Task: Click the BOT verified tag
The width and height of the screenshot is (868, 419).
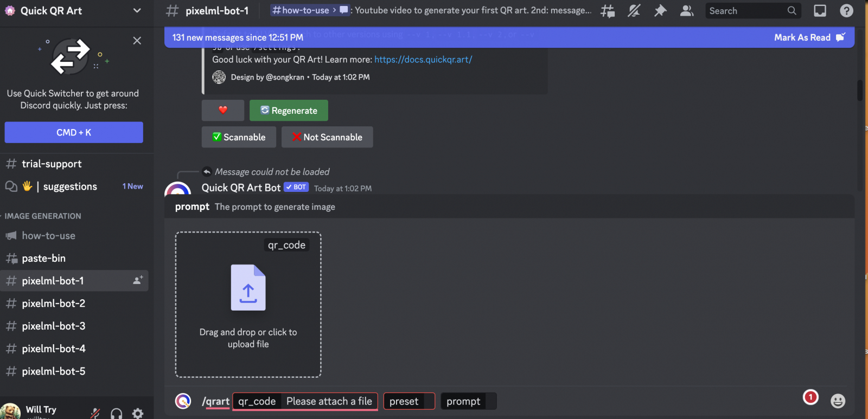Action: [296, 187]
